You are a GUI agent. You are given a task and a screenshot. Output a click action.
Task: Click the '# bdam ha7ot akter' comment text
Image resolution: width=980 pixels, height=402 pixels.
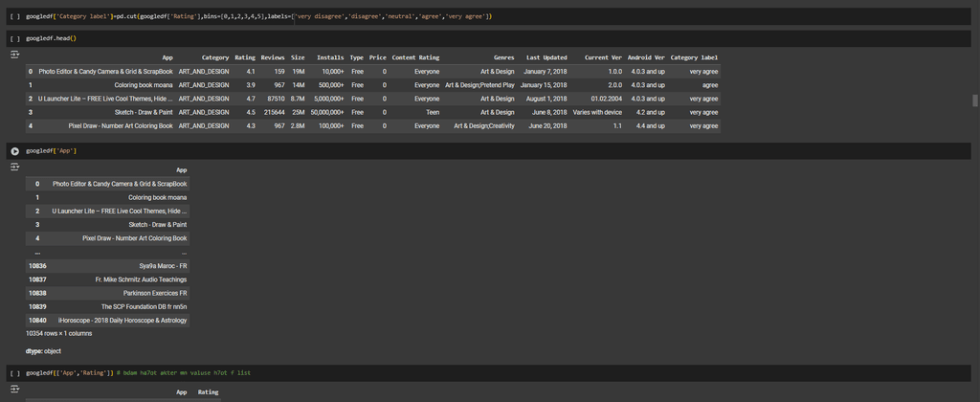tap(184, 373)
